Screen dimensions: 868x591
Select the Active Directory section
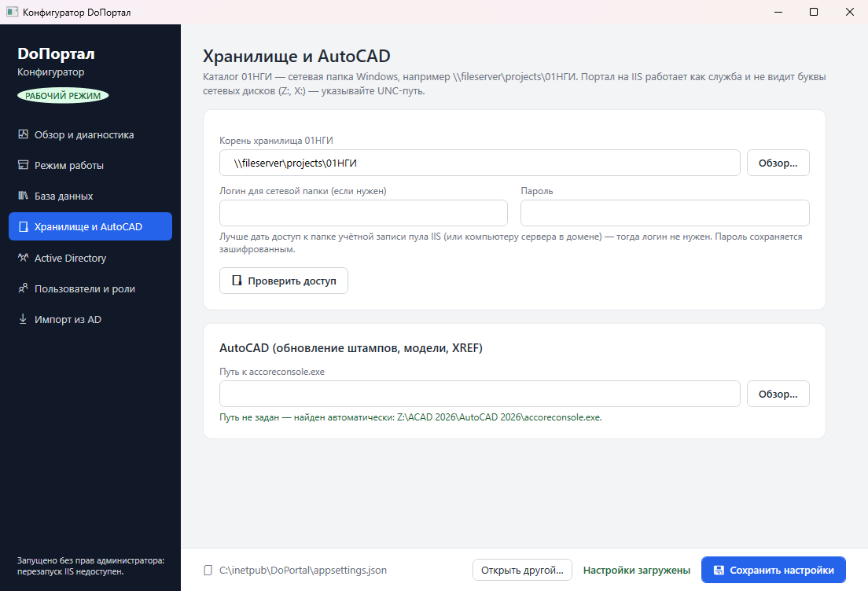tap(90, 258)
